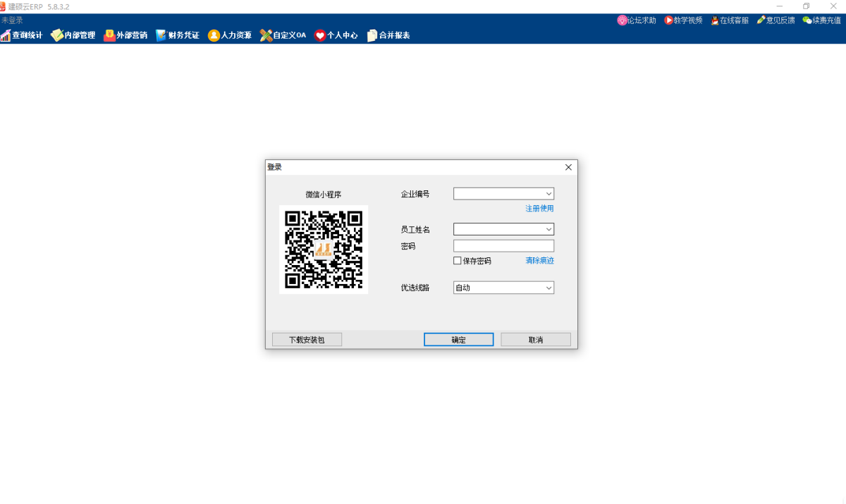Open the 内部管理 module
This screenshot has width=846, height=504.
point(73,34)
